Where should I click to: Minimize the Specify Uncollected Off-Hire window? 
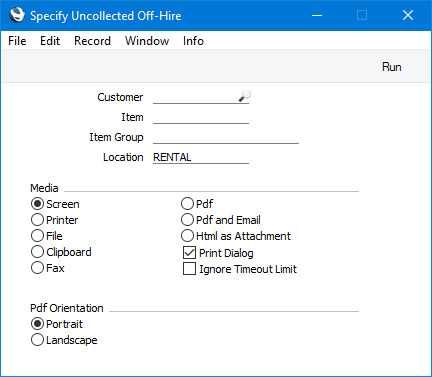pyautogui.click(x=317, y=15)
